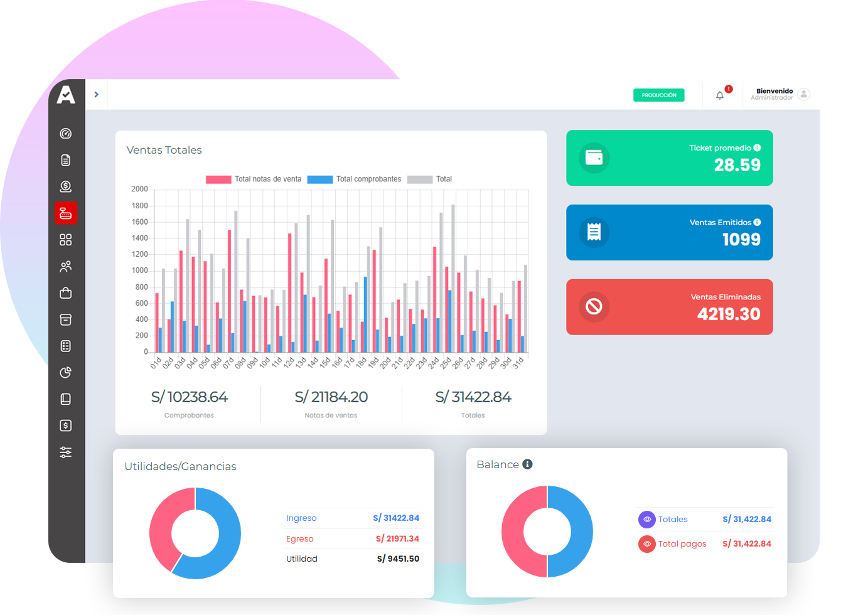868x615 pixels.
Task: Click the PRODUCCIÓN button
Action: [658, 95]
